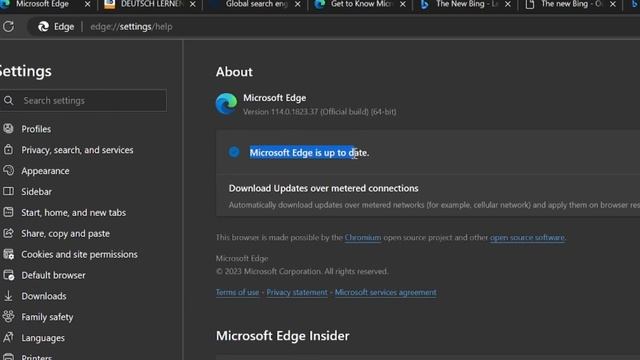Open Profiles settings

point(36,129)
